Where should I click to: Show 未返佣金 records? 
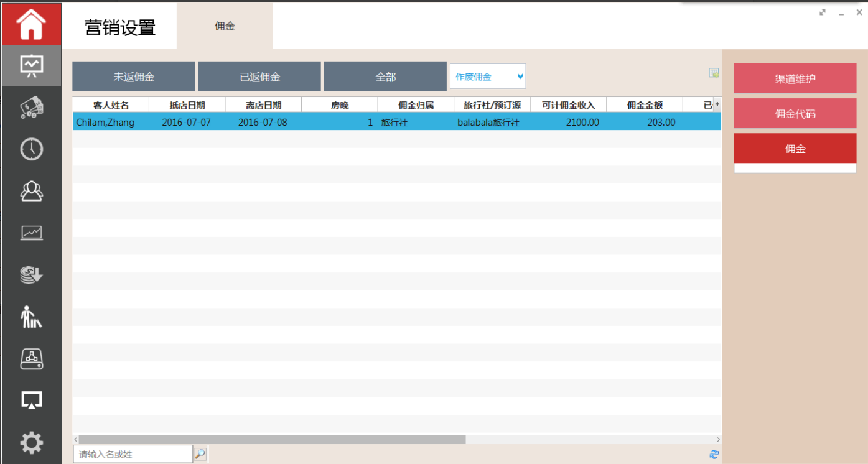[134, 77]
